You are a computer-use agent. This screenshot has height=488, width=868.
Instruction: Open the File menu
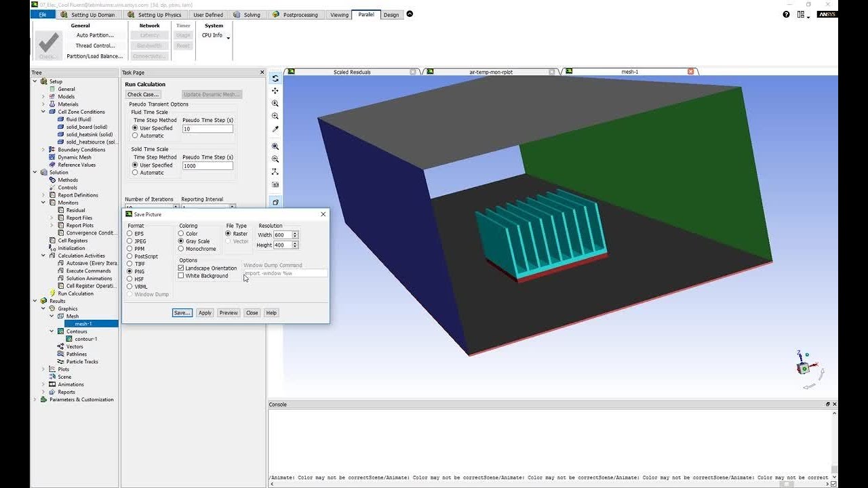click(43, 14)
